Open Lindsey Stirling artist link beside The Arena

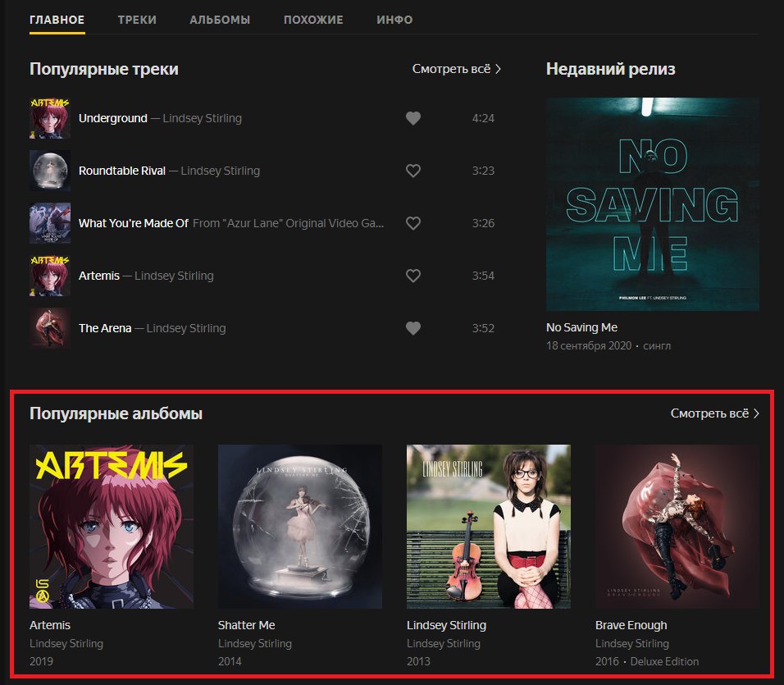[x=186, y=328]
